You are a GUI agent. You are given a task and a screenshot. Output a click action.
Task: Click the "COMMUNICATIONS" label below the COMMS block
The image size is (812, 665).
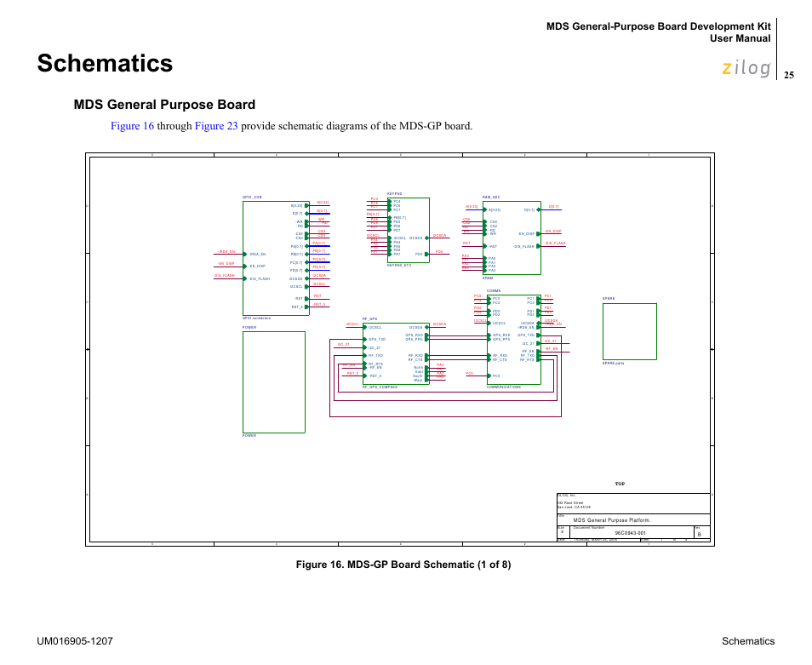(x=504, y=387)
